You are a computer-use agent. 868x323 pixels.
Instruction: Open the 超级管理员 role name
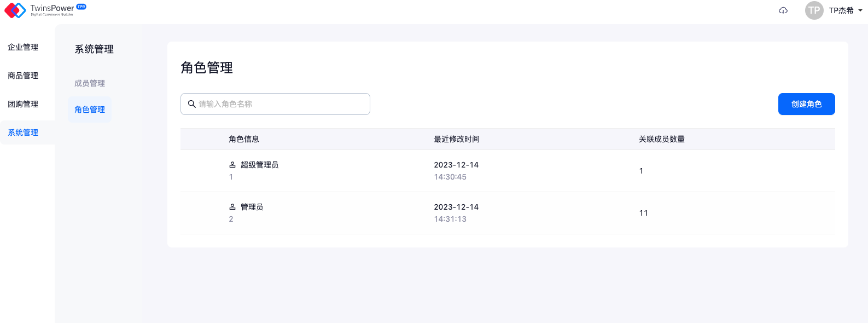(x=259, y=165)
